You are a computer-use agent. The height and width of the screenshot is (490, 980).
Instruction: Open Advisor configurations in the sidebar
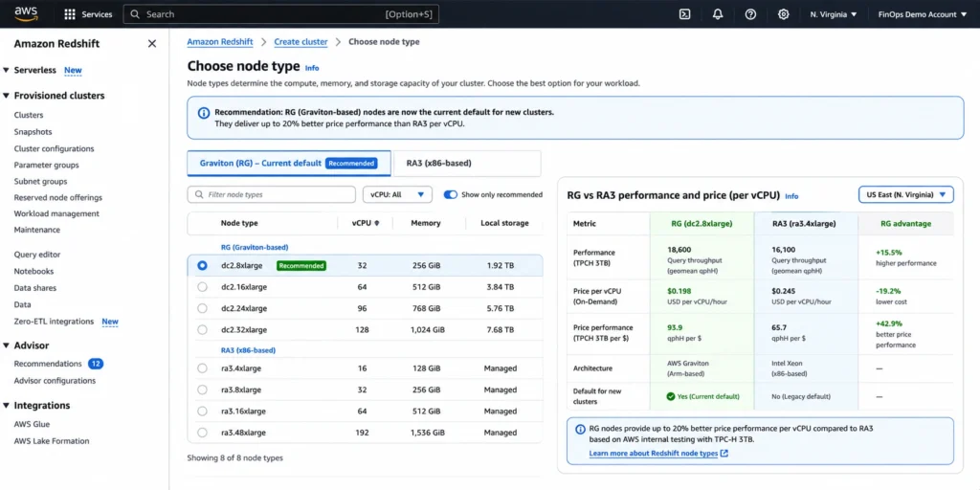click(55, 381)
